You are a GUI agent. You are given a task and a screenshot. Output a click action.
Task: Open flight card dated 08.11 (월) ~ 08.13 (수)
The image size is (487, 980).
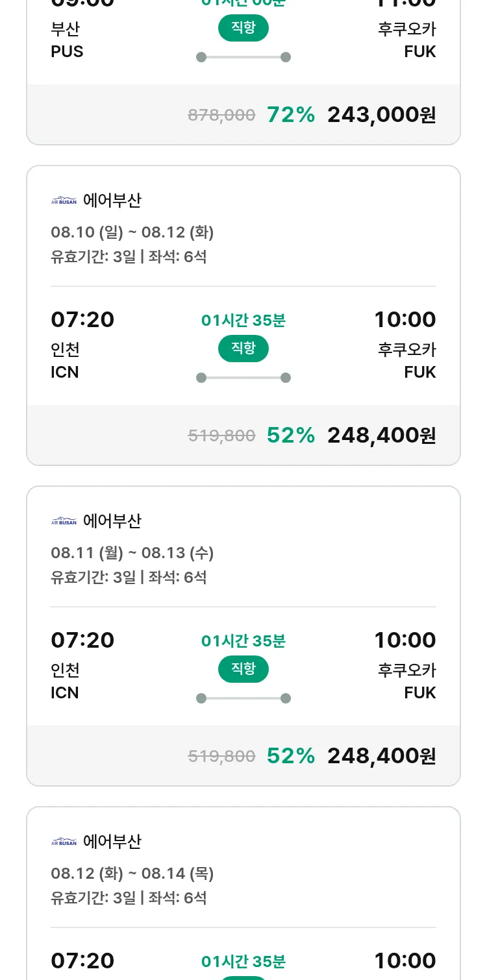[x=132, y=552]
